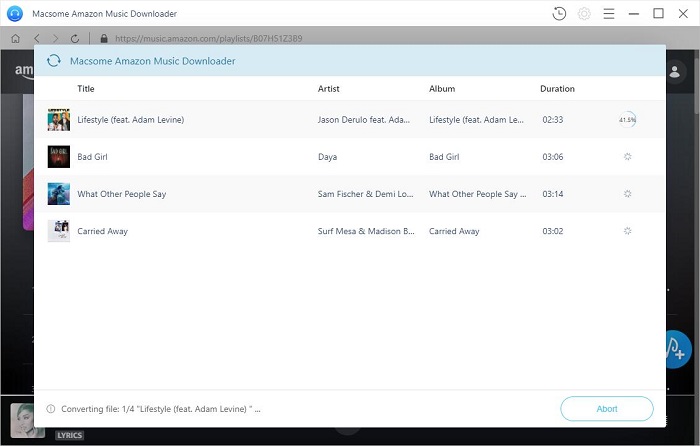Click the "Carried Away" album cell
This screenshot has height=446, width=700.
coord(454,231)
